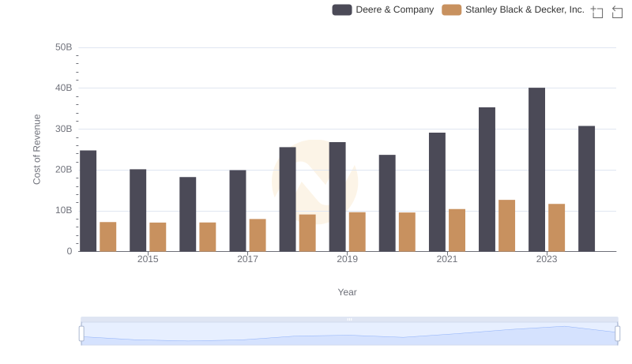This screenshot has height=364, width=632.
Task: Toggle the Stanley Black & Decker, Inc. legend label
Action: 525,9
